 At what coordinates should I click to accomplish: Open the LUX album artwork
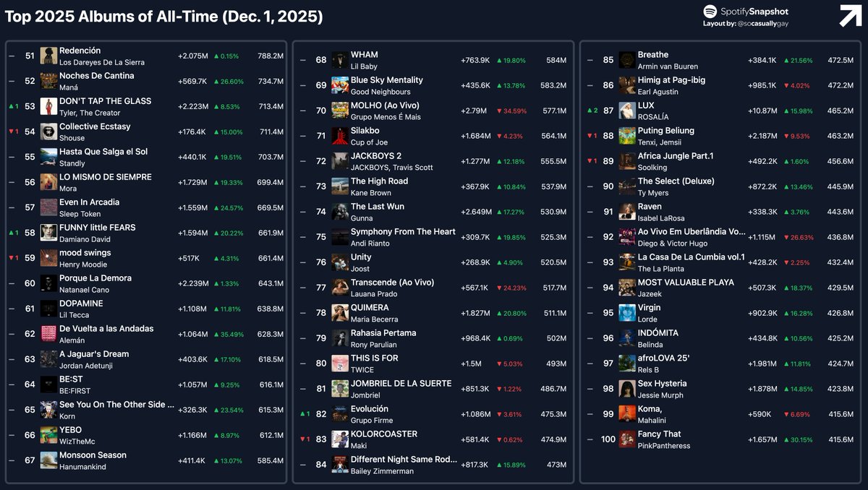[x=627, y=111]
